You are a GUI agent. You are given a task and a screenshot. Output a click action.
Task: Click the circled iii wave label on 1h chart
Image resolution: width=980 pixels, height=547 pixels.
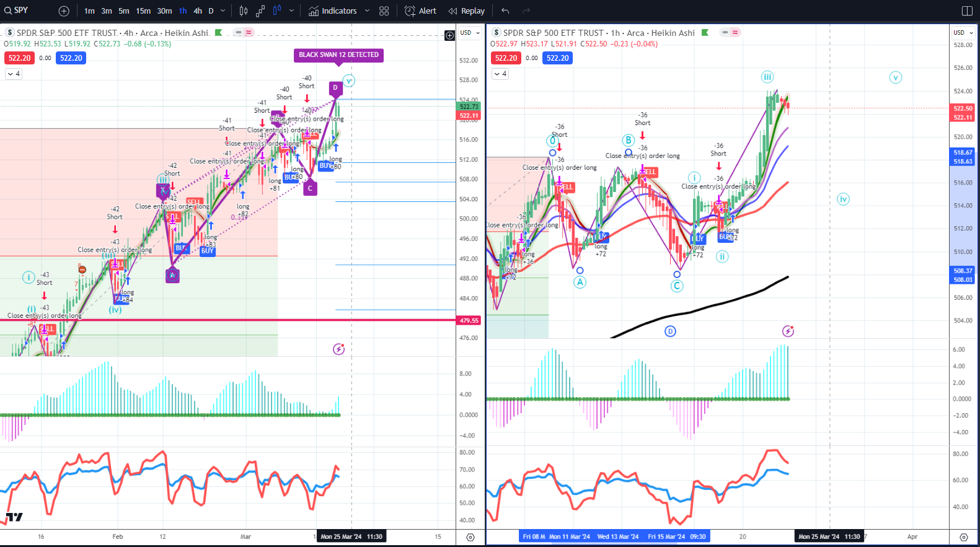click(x=767, y=77)
